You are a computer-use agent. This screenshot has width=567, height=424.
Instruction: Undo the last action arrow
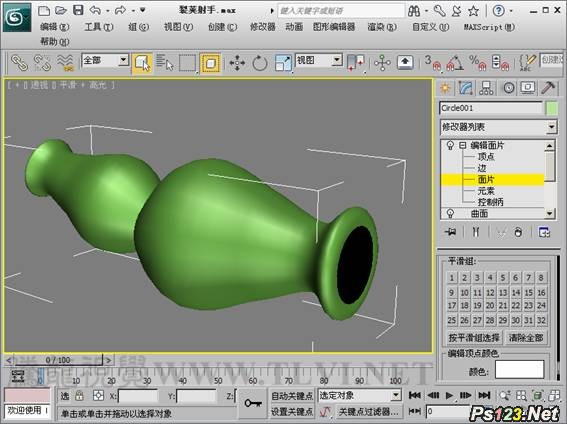95,10
